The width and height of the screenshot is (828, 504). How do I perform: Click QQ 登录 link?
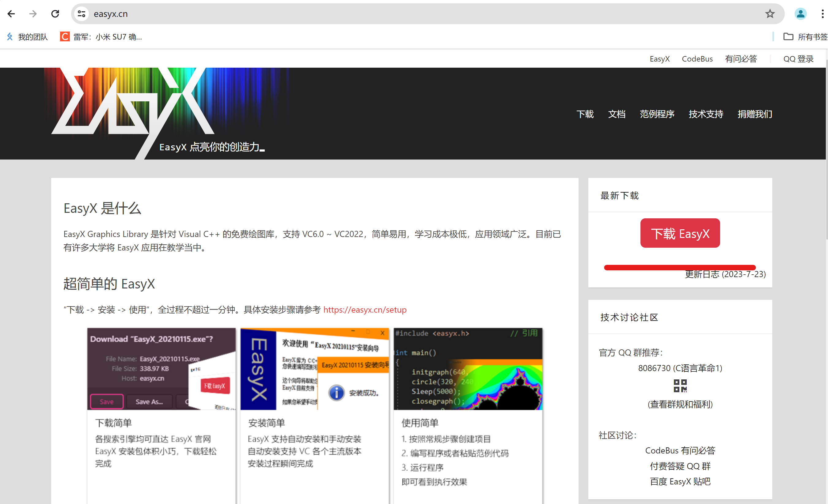(x=799, y=59)
